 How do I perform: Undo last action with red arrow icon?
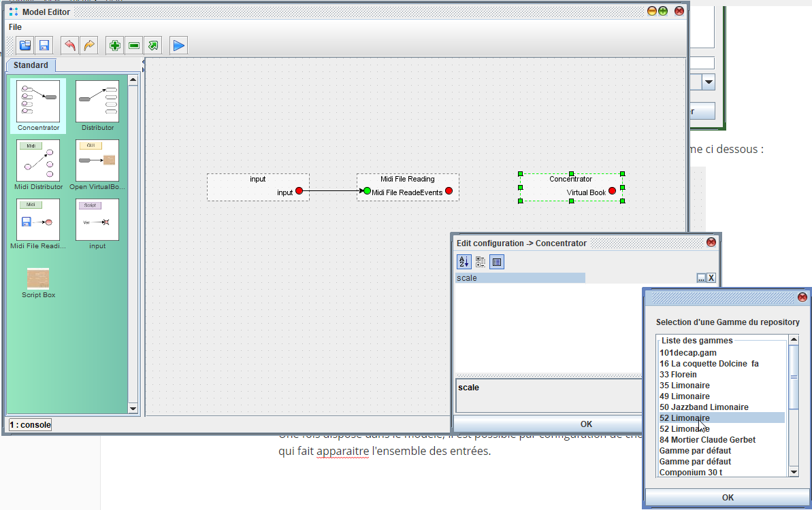point(69,46)
